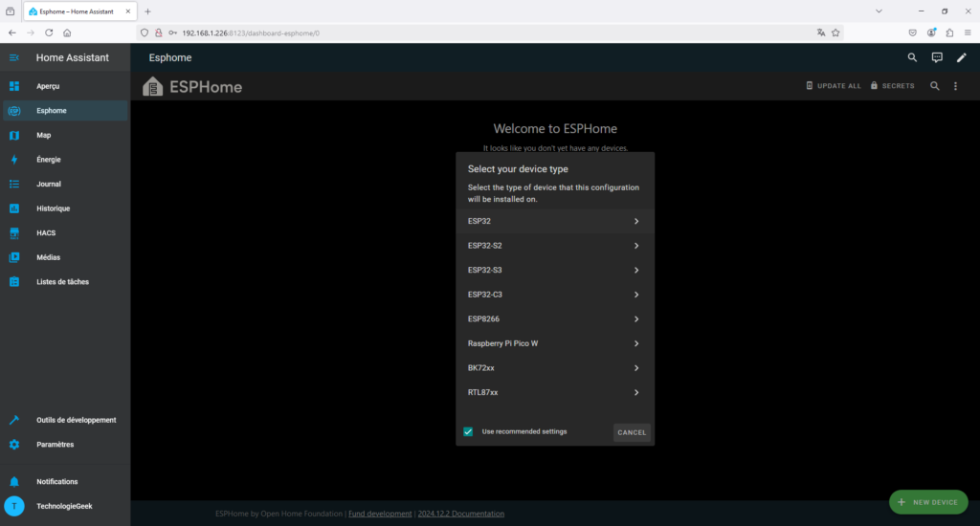Expand the ESP32-S3 chevron arrow
This screenshot has height=526, width=980.
(x=636, y=270)
